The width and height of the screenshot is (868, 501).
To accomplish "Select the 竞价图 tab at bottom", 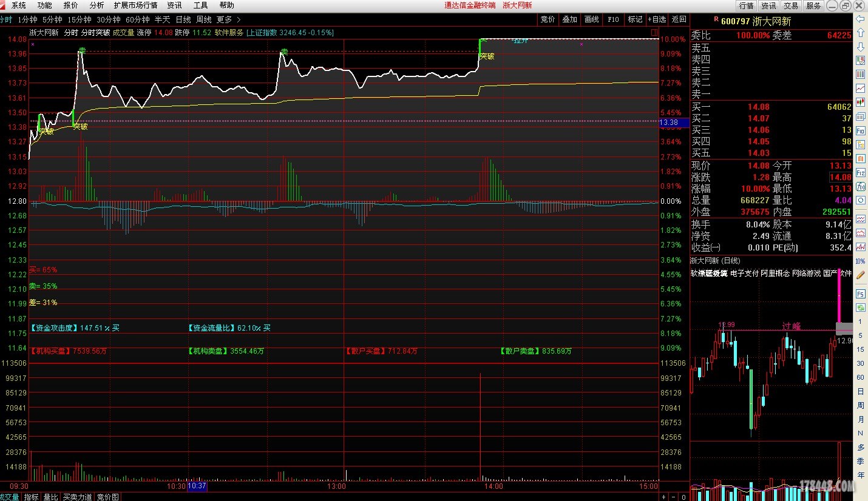I will pyautogui.click(x=108, y=497).
